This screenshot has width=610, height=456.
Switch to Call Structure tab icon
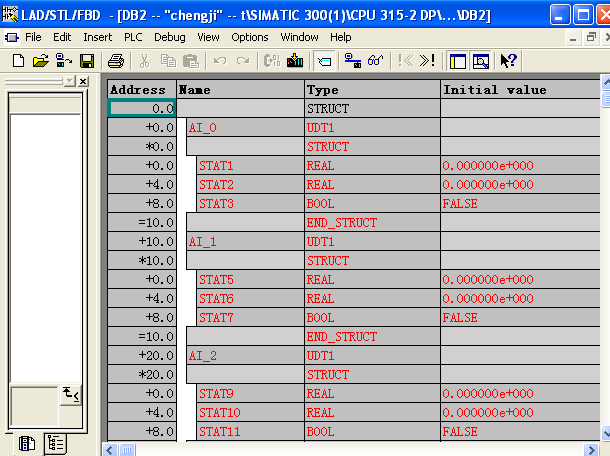55,444
